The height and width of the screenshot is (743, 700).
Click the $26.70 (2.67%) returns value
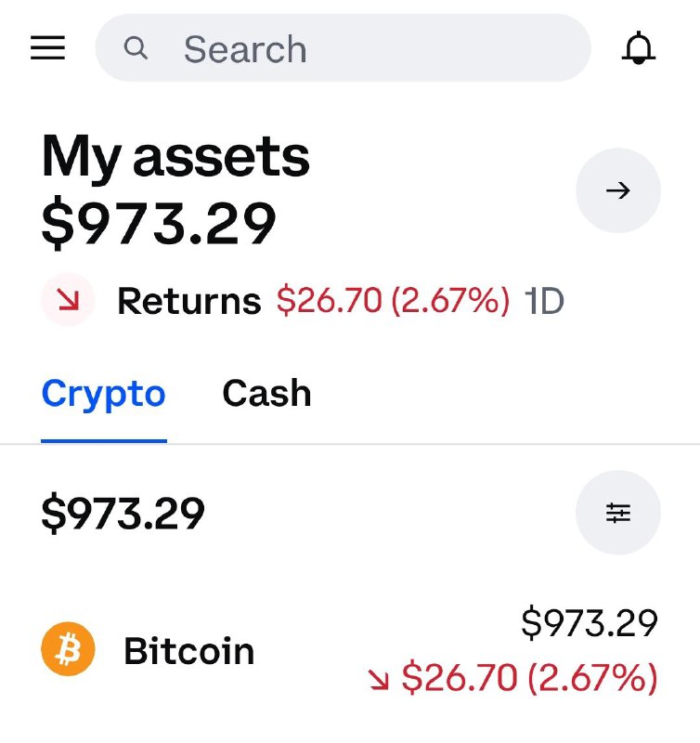(x=393, y=300)
